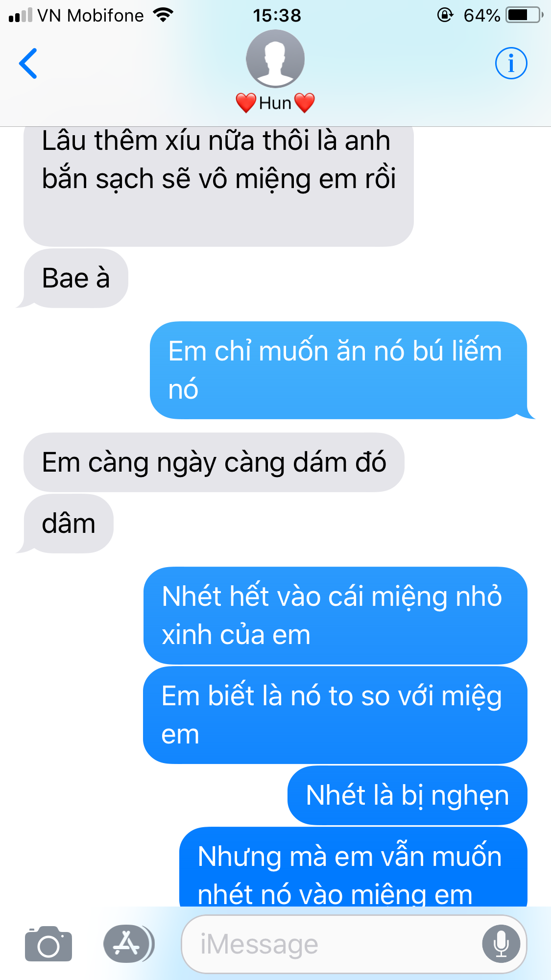Tap the microphone dictation icon
This screenshot has height=980, width=551.
tap(501, 944)
